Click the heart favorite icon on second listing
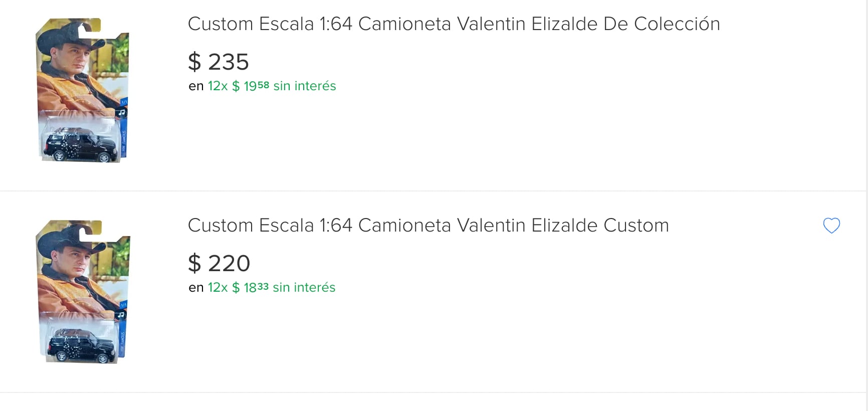Screen dimensions: 868x411 [x=831, y=226]
